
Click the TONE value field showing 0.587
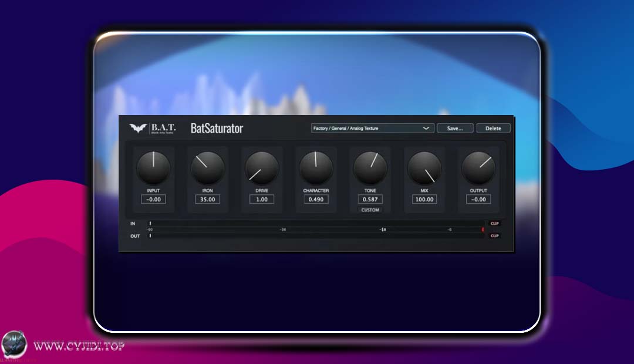point(370,199)
